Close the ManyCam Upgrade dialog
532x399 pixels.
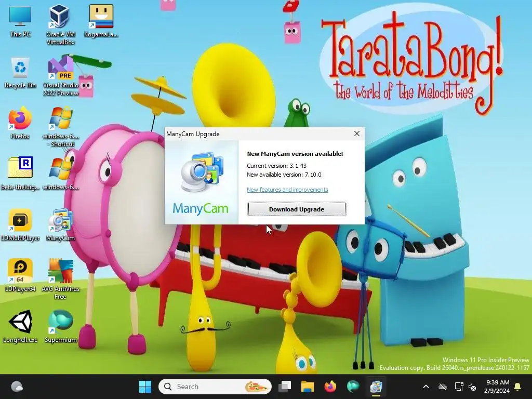point(356,134)
